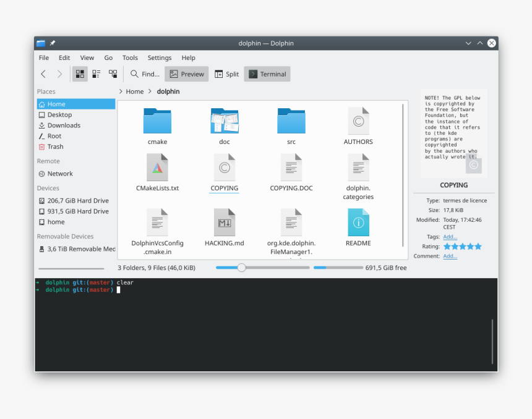Go back with the left arrow button
This screenshot has width=532, height=419.
click(x=43, y=74)
